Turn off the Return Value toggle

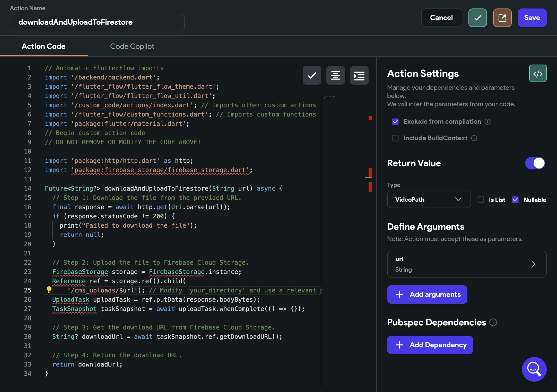(x=535, y=163)
